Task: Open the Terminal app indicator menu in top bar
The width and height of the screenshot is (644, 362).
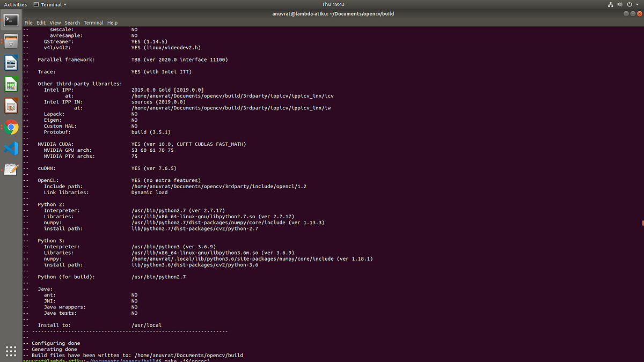Action: (x=50, y=4)
